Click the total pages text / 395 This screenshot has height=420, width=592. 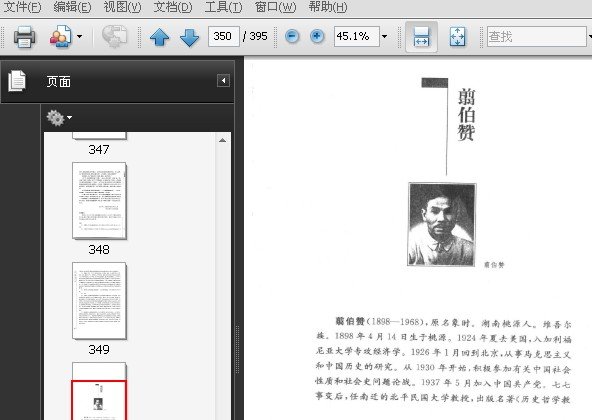(255, 36)
